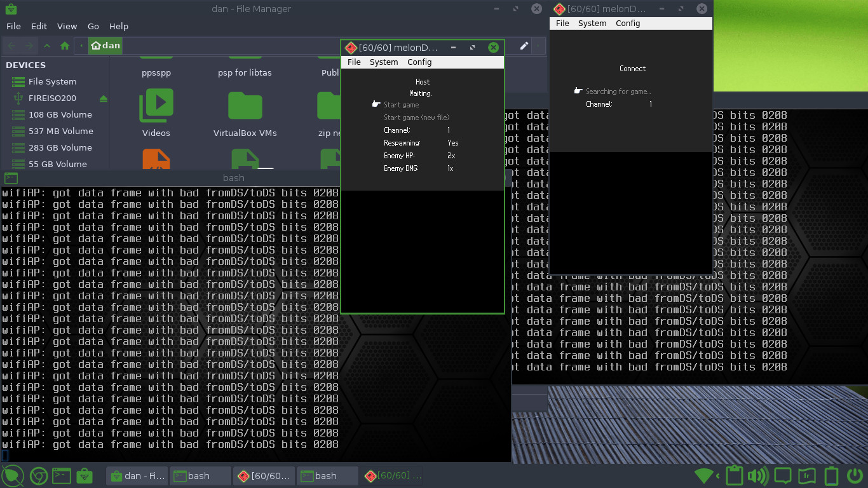Go to parent folder in File Manager

click(x=47, y=46)
